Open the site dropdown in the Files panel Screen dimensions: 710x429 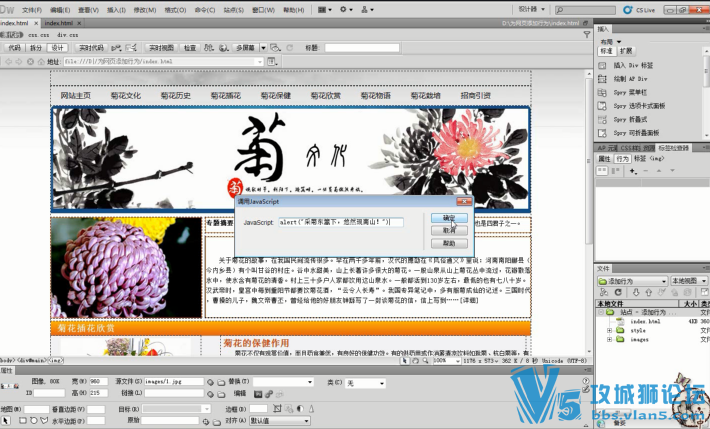[632, 281]
